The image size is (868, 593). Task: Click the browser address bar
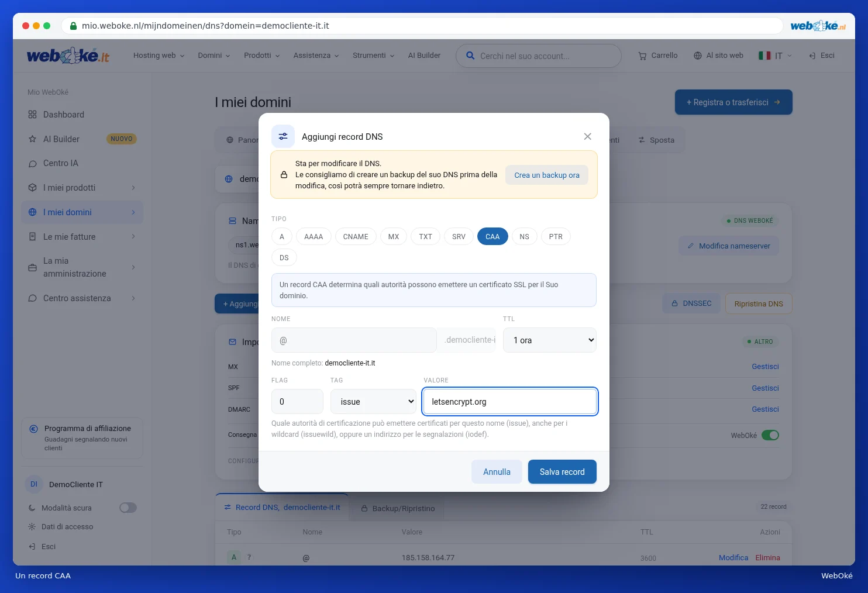pyautogui.click(x=422, y=26)
